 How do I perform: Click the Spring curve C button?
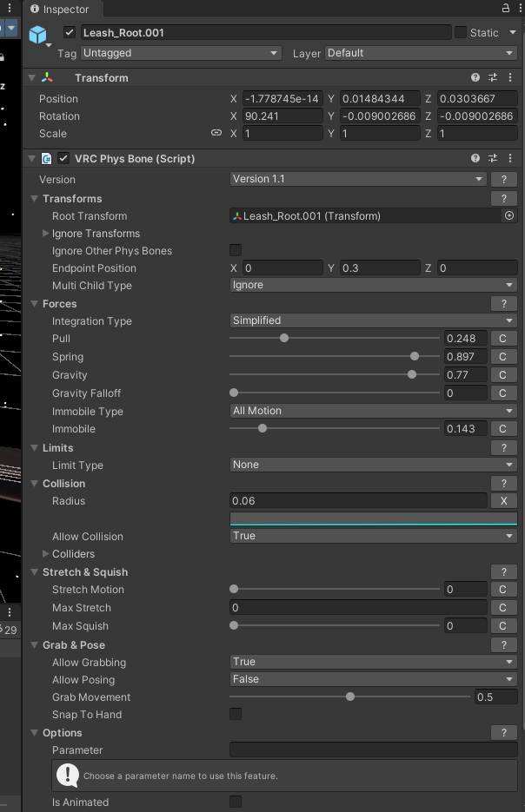(x=502, y=356)
